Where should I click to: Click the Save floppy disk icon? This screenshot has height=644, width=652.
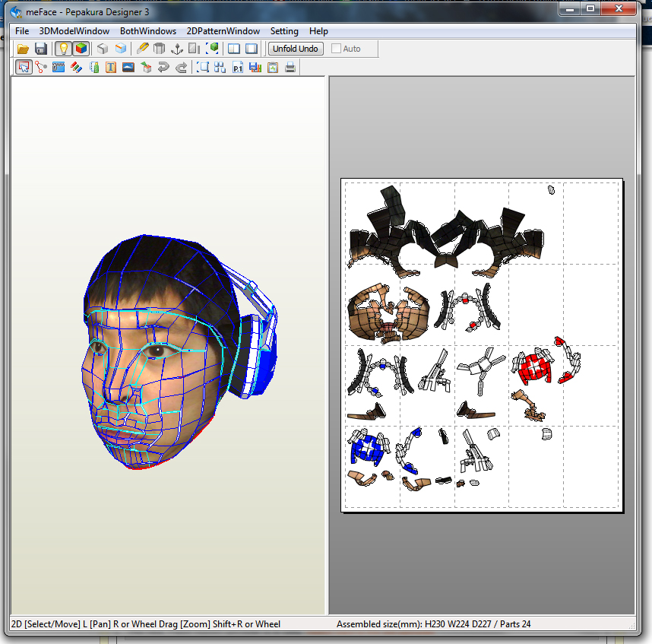click(x=41, y=49)
